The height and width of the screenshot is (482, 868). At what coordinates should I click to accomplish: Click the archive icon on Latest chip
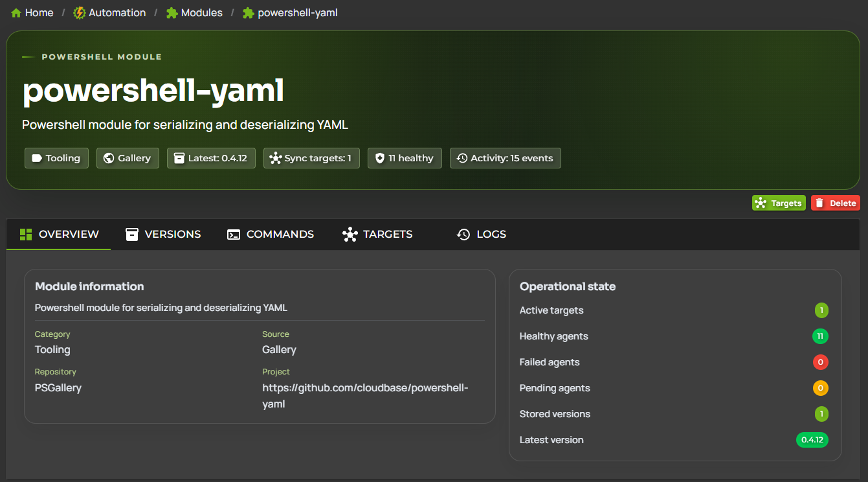(179, 158)
